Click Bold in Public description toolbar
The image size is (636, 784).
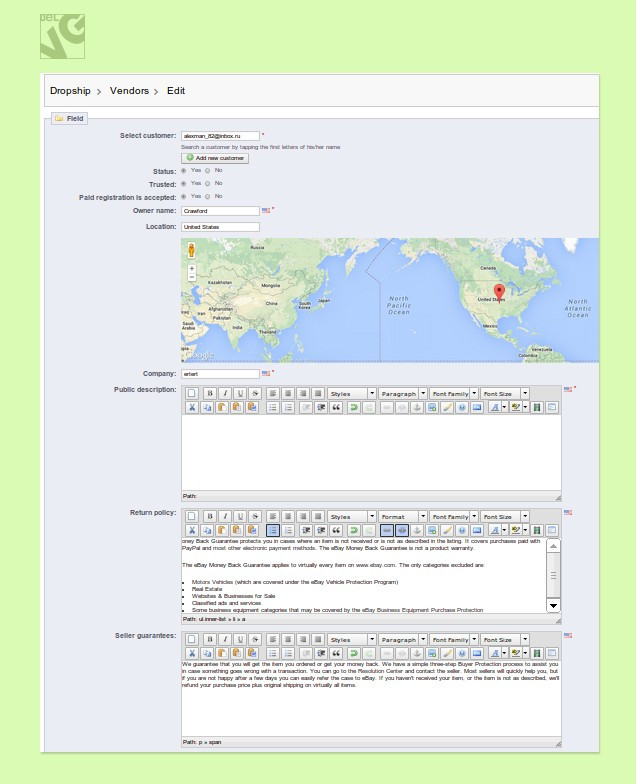coord(209,393)
